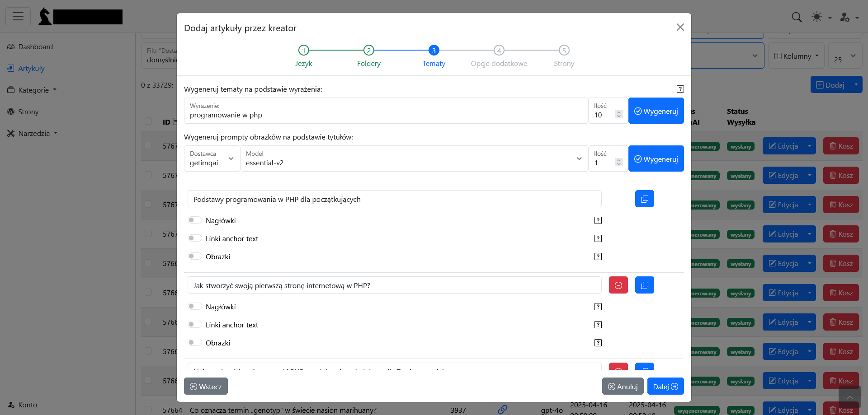Image resolution: width=868 pixels, height=415 pixels.
Task: Tick the select-all checkbox in table header
Action: 148,121
